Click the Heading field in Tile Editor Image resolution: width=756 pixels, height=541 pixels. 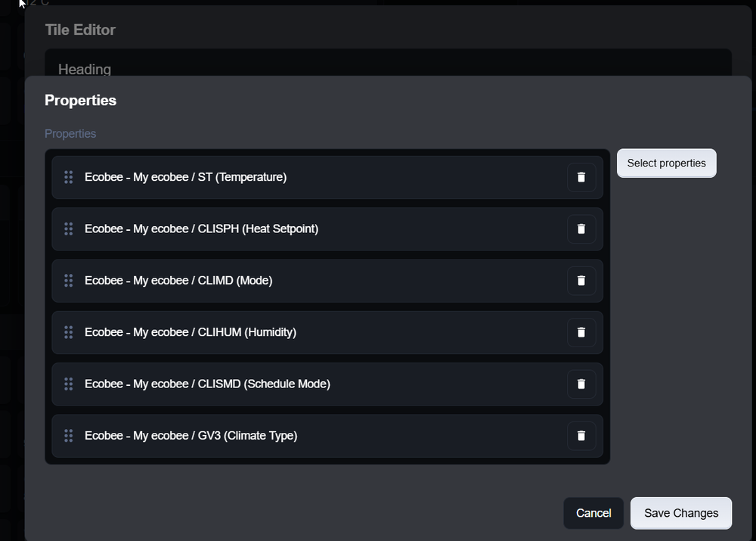388,63
